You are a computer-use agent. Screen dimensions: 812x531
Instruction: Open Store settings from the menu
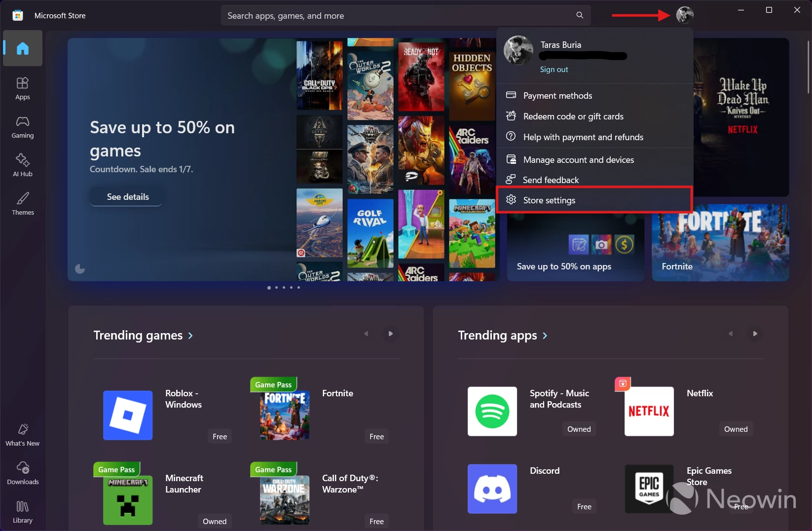point(595,200)
